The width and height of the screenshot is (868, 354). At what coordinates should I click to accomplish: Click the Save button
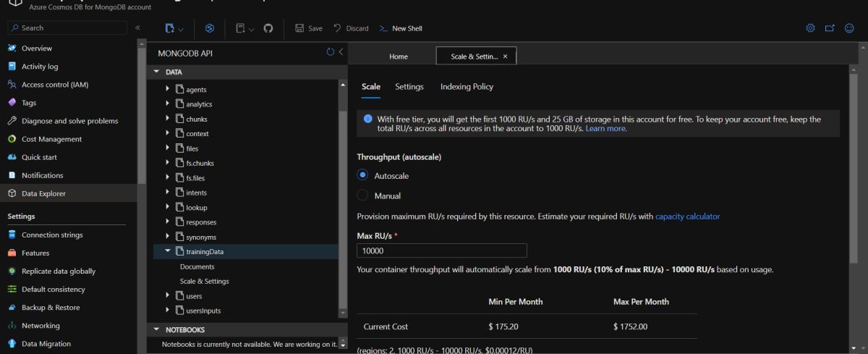[x=309, y=28]
